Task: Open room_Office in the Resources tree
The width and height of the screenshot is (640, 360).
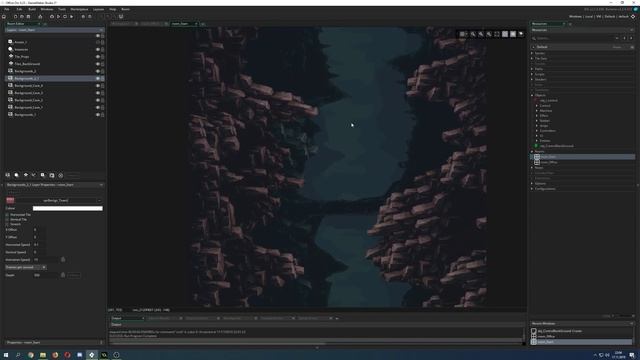Action: [549, 162]
